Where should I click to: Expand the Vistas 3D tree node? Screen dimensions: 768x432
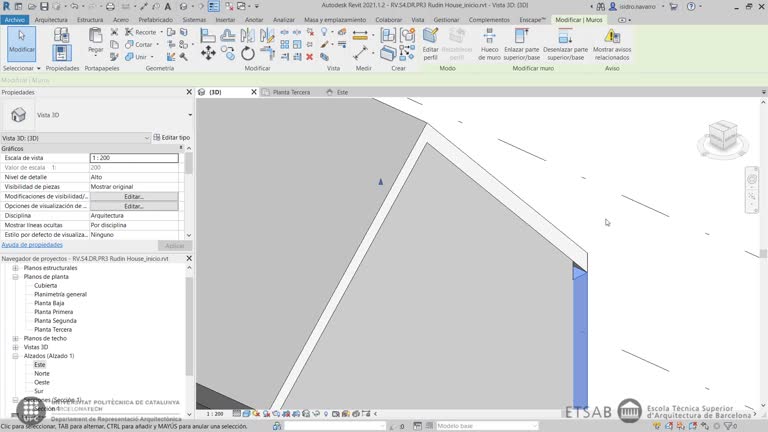(15, 347)
